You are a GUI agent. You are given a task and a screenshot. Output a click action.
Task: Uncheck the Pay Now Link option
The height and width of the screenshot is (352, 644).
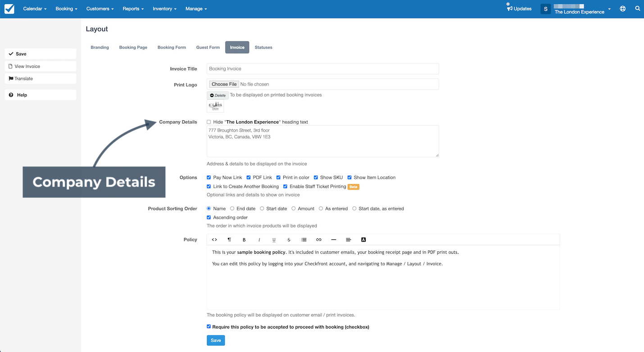click(209, 178)
